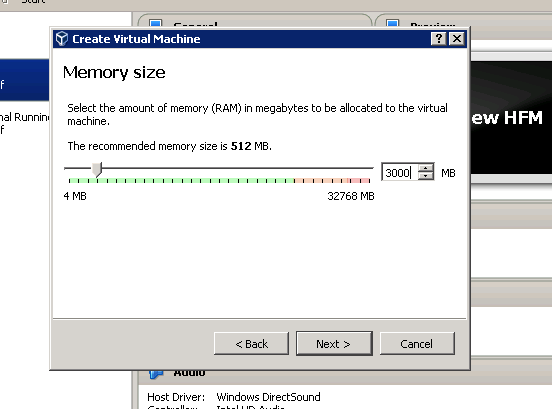The image size is (552, 409).
Task: Click the Audio section icon in background window
Action: point(156,374)
